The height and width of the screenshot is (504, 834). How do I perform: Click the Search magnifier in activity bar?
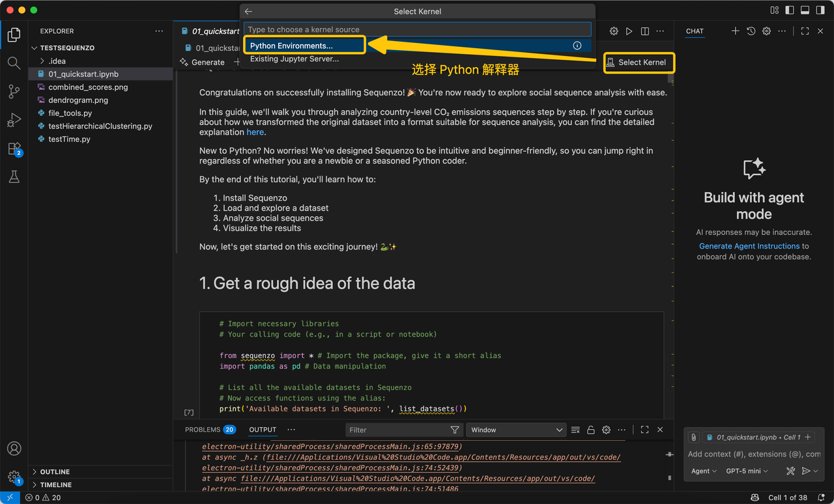coord(14,63)
